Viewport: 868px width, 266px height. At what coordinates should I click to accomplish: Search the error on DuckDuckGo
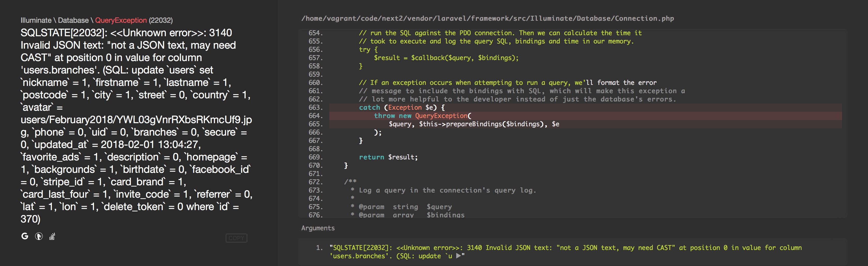click(40, 237)
